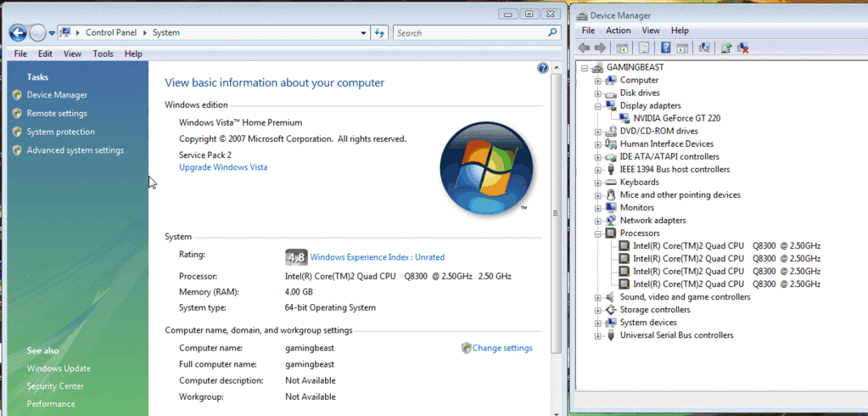Click the 4.8 rating badge

point(296,257)
